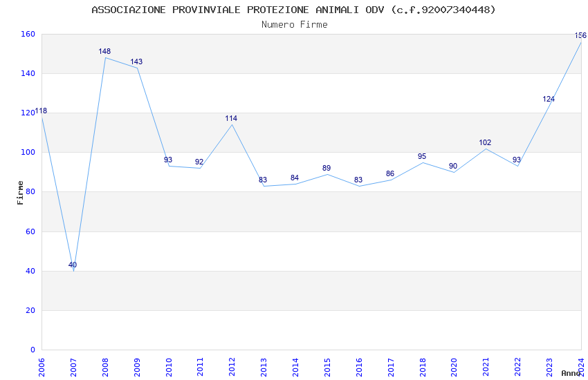Screen dimensions: 588x380
Task: Click the 114 peak data label
Action: 231,118
